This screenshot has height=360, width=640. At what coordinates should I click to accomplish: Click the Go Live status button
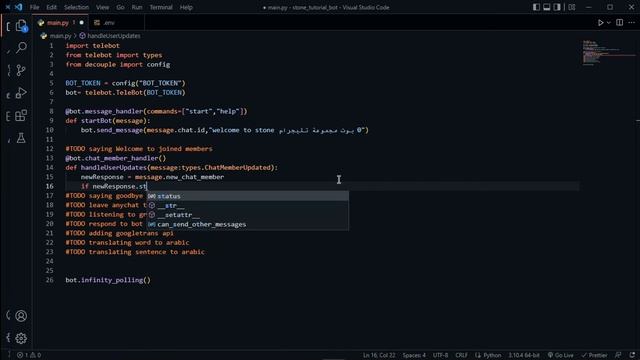[x=560, y=355]
